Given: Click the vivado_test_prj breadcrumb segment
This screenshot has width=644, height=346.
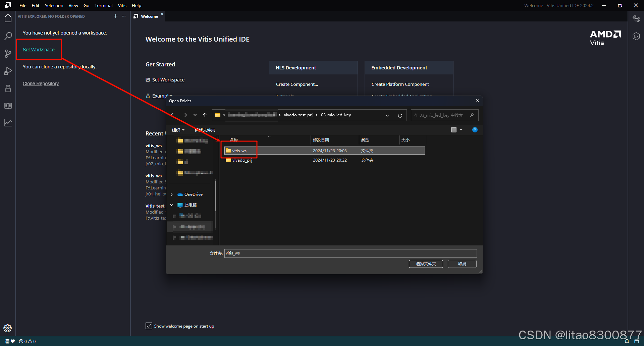Looking at the screenshot, I should 298,115.
